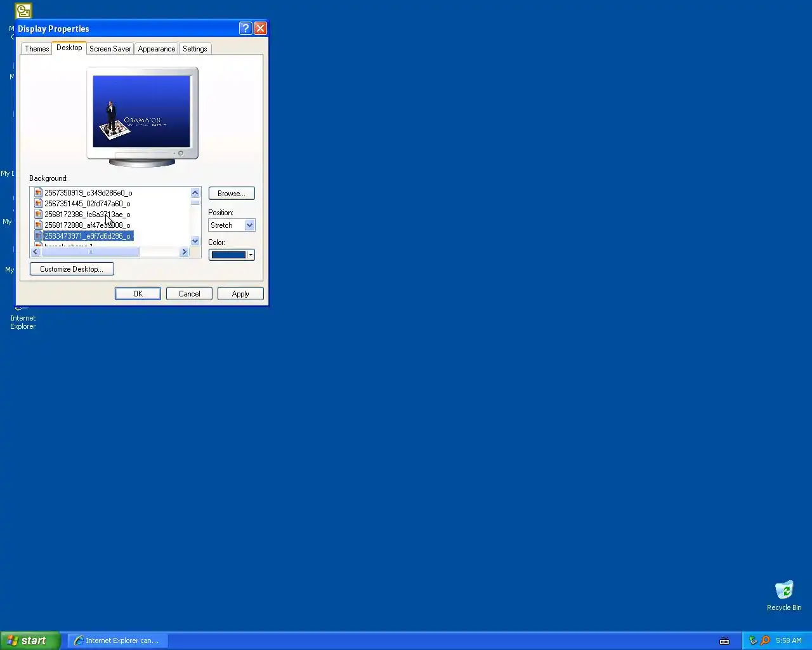The height and width of the screenshot is (650, 812).
Task: Select the Internet Explorer desktop icon
Action: click(23, 317)
